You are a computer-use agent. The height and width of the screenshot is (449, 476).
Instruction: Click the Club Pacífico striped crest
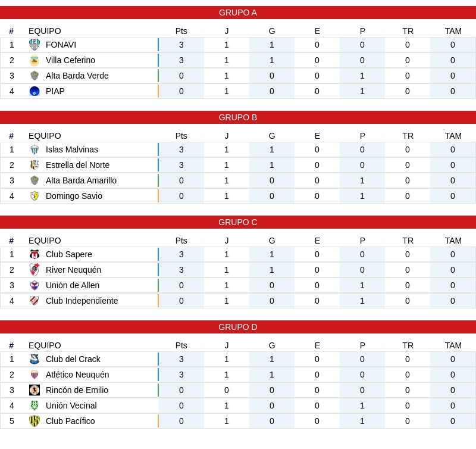click(35, 421)
